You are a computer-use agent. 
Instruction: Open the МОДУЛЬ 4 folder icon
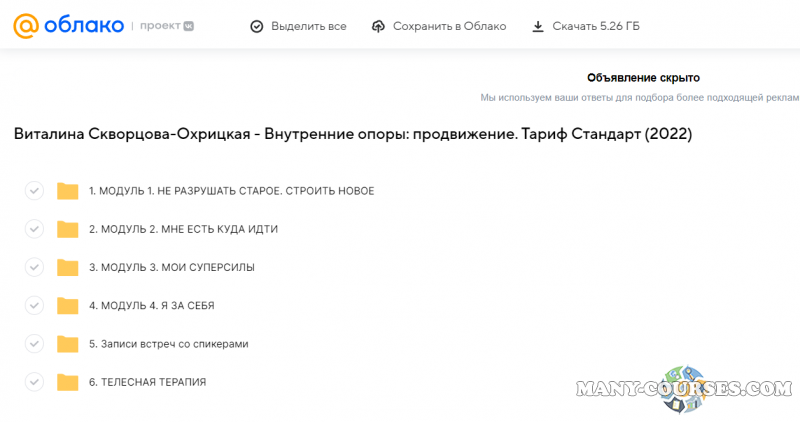pos(67,305)
